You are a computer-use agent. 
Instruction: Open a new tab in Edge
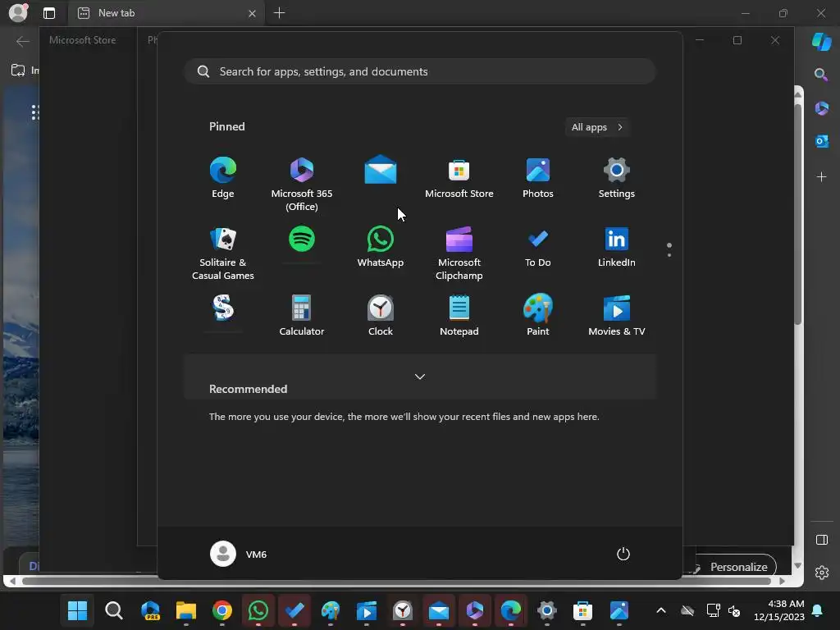279,13
